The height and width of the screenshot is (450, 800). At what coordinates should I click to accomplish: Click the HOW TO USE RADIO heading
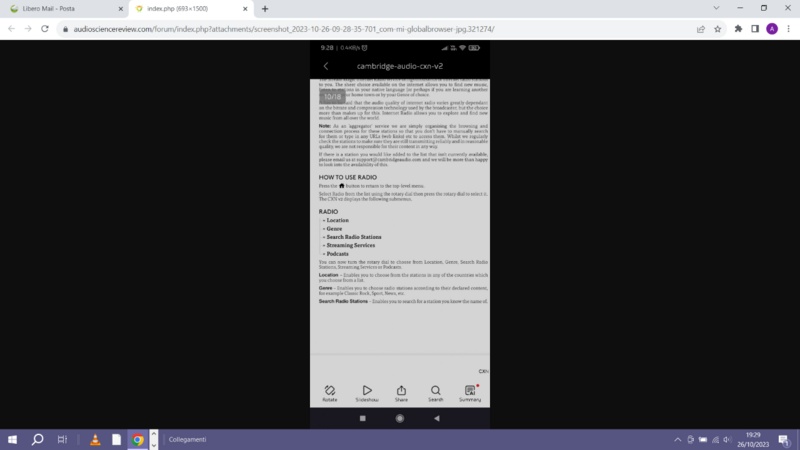pos(348,177)
